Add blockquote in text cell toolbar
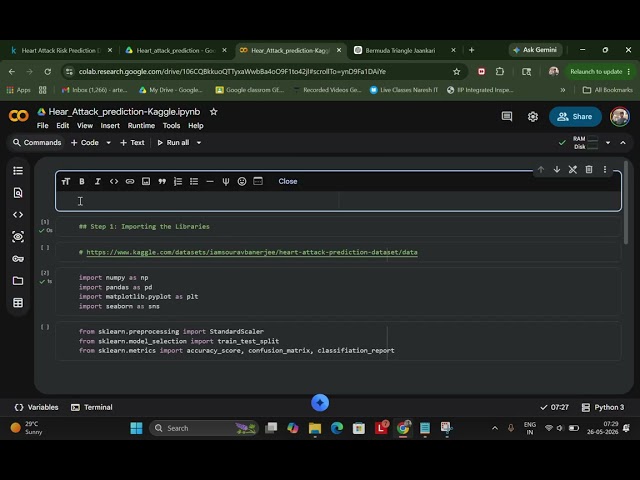 coord(162,182)
